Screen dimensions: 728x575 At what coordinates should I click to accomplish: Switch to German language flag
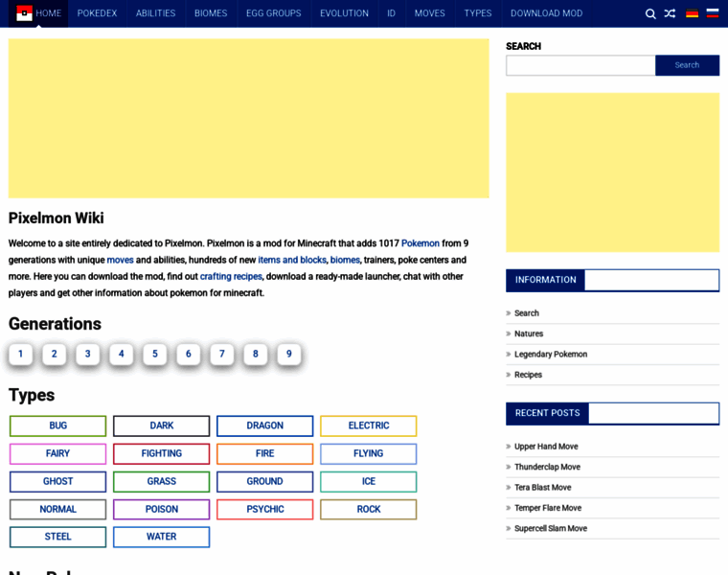(692, 13)
